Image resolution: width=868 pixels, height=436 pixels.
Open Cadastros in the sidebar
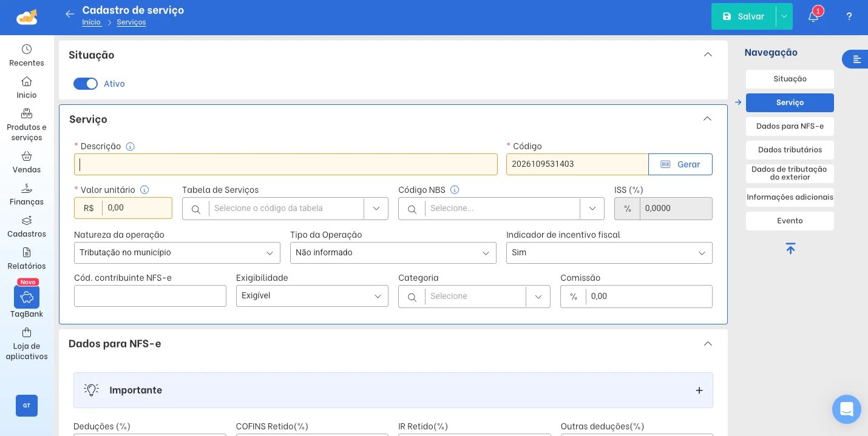27,226
